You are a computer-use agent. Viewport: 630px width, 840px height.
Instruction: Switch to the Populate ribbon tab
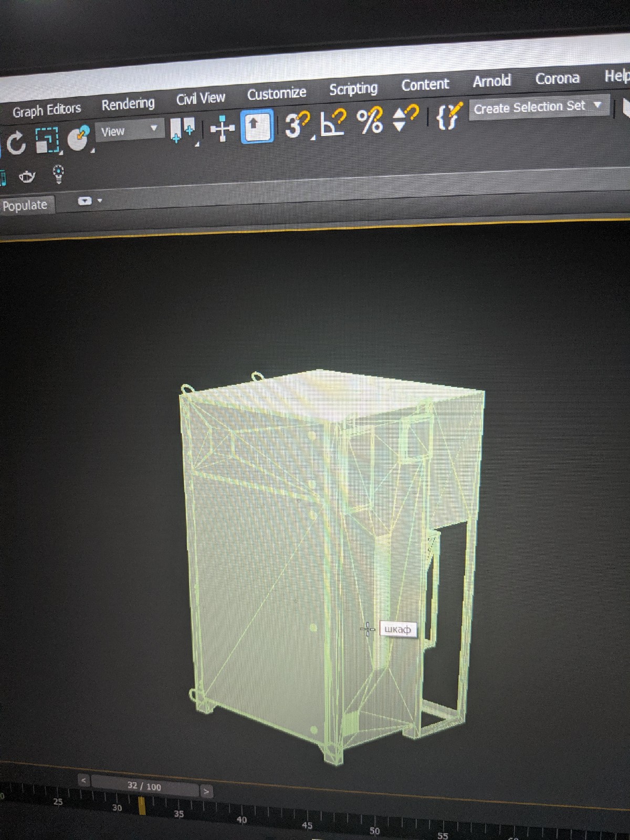25,205
